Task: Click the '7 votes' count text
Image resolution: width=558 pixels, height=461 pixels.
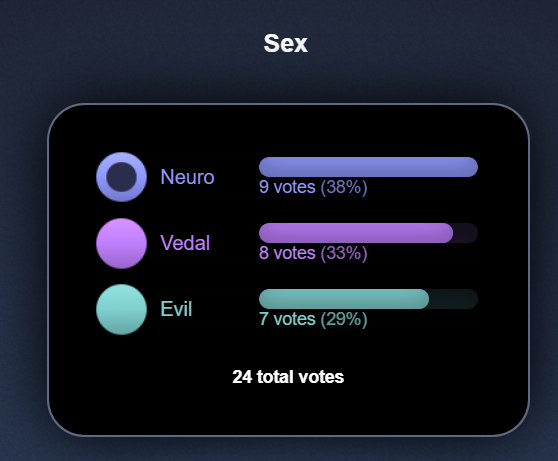Action: (287, 319)
